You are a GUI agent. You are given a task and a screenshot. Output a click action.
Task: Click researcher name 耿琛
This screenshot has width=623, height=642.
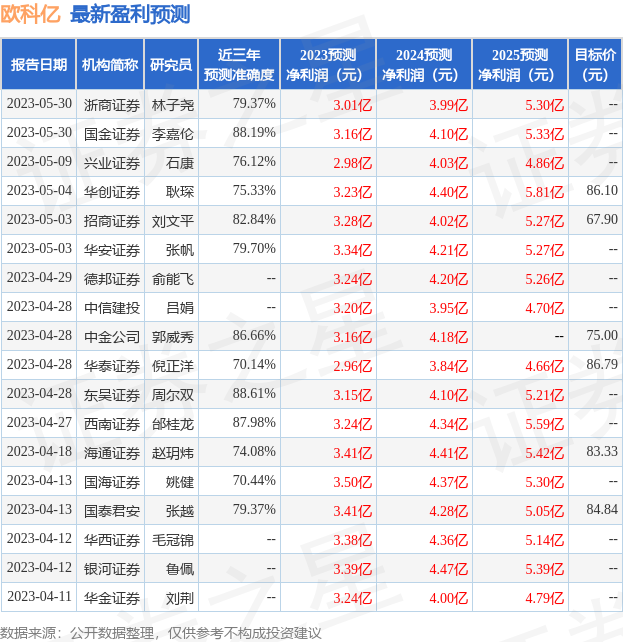coord(180,192)
